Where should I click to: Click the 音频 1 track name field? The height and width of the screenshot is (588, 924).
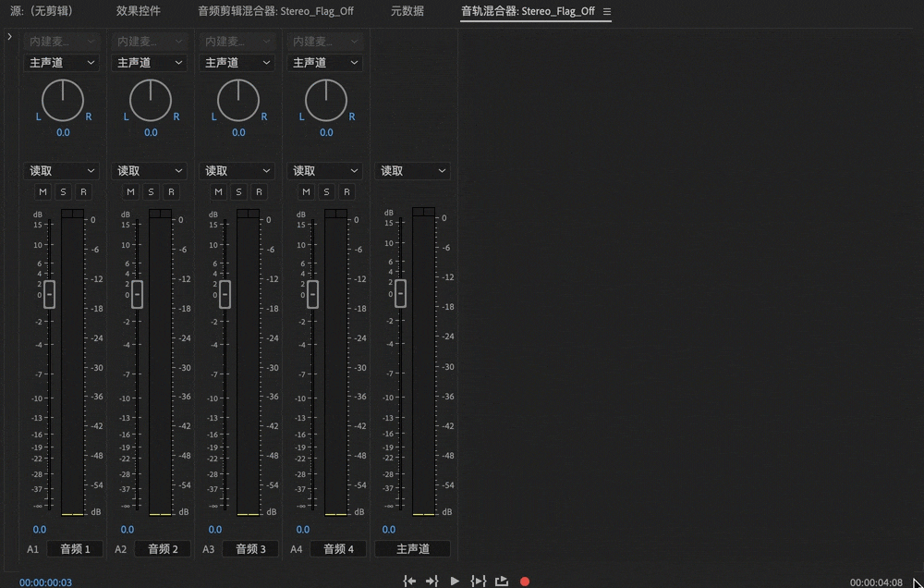(75, 549)
